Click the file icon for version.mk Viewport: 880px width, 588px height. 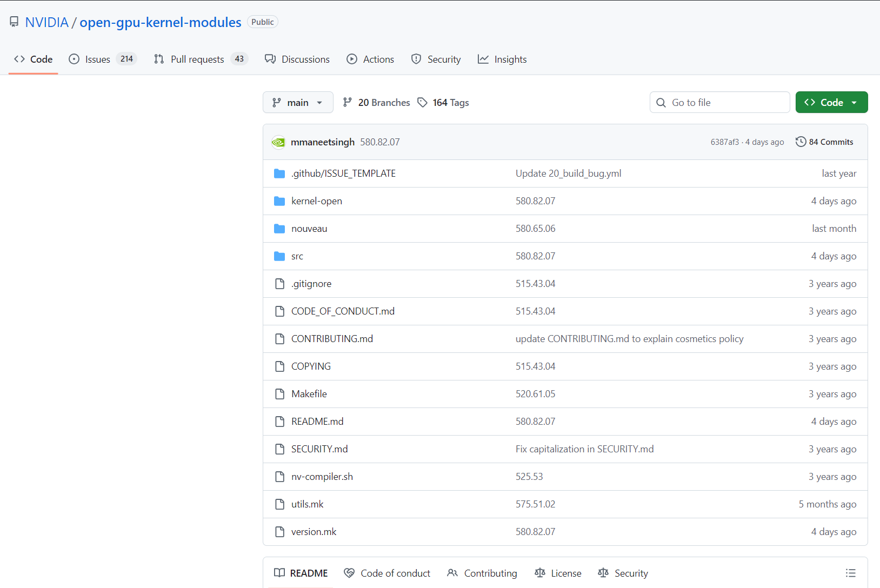pyautogui.click(x=279, y=532)
